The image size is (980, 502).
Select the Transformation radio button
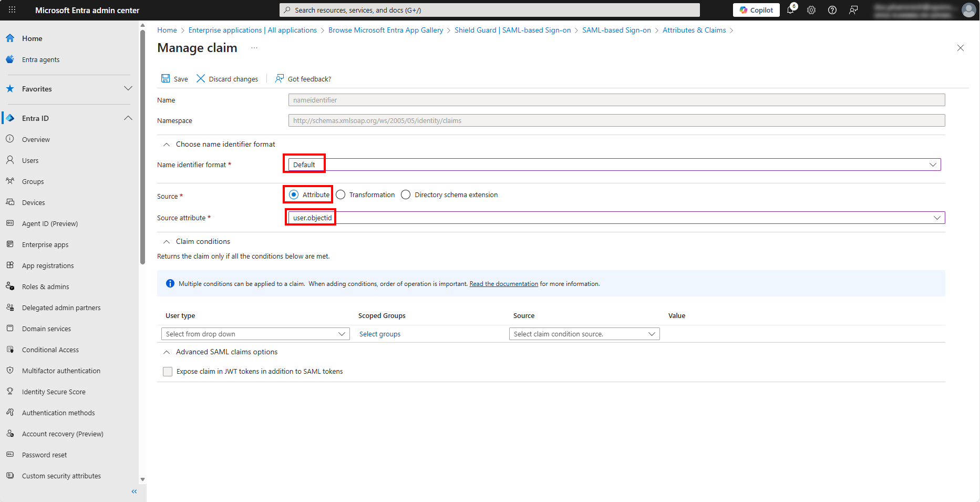341,195
